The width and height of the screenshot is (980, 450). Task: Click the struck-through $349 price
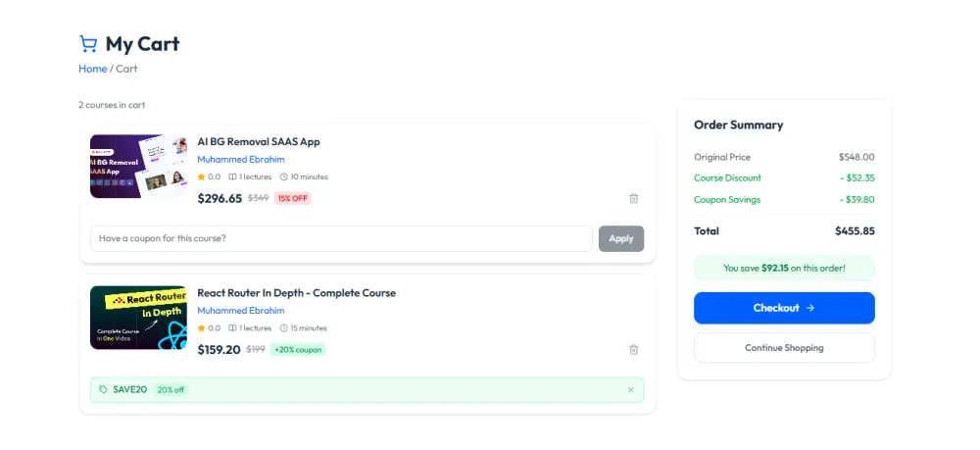point(258,198)
